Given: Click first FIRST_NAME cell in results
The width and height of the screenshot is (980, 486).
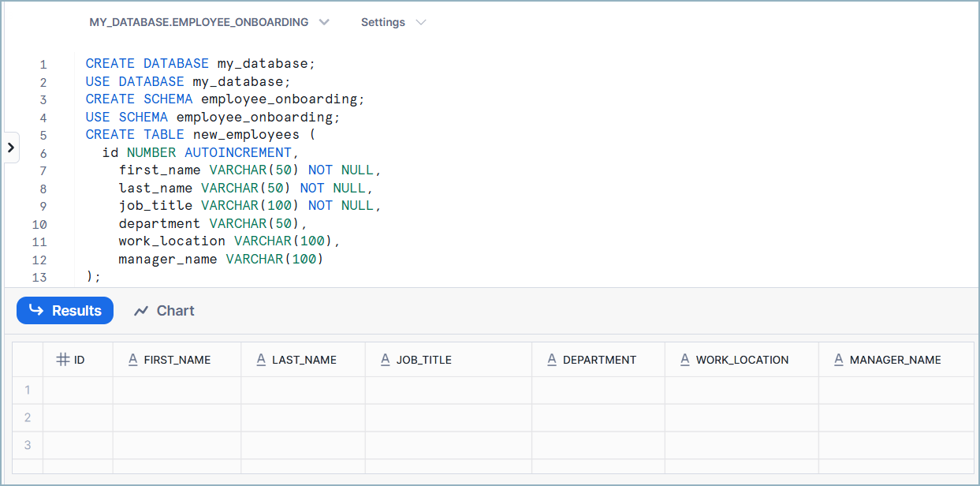Looking at the screenshot, I should coord(177,391).
